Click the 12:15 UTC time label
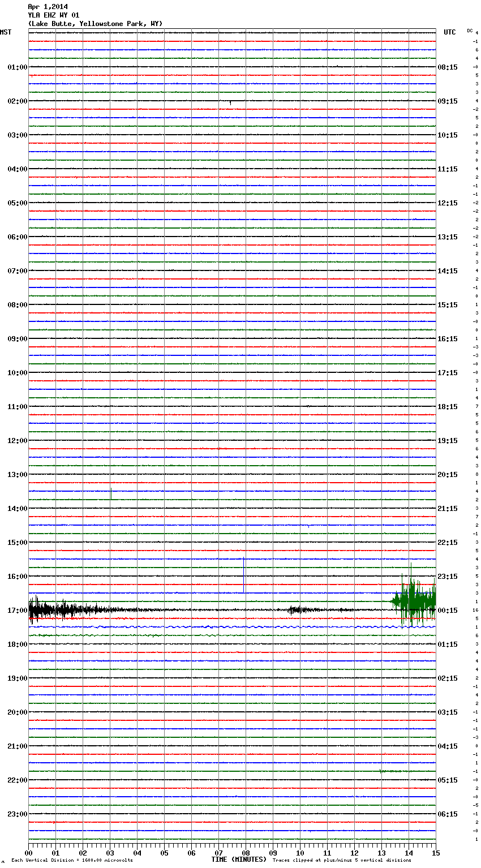The height and width of the screenshot is (868, 481). click(x=448, y=203)
